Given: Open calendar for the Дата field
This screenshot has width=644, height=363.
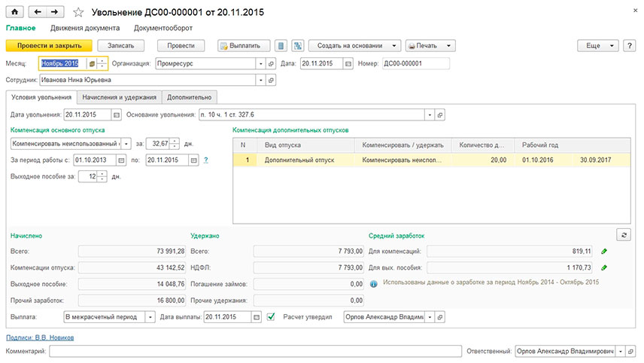Looking at the screenshot, I should (348, 64).
